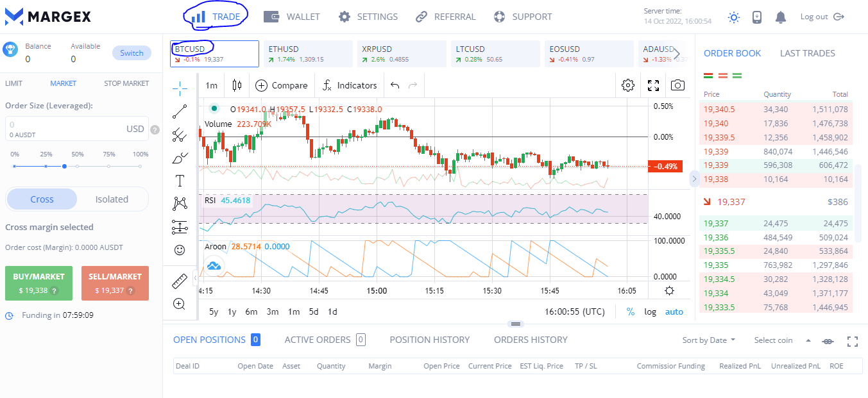Set leverage slider to 50%
This screenshot has width=868, height=398.
point(77,167)
